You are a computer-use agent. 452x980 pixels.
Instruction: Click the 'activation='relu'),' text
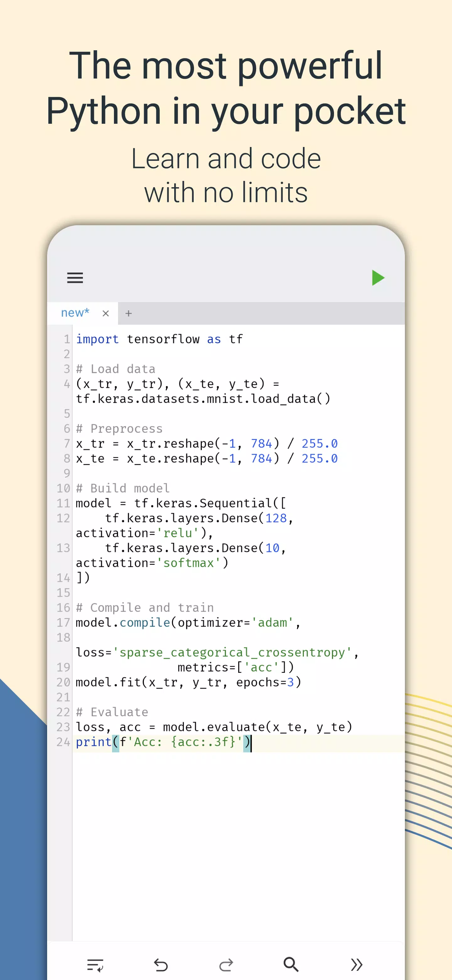point(144,533)
